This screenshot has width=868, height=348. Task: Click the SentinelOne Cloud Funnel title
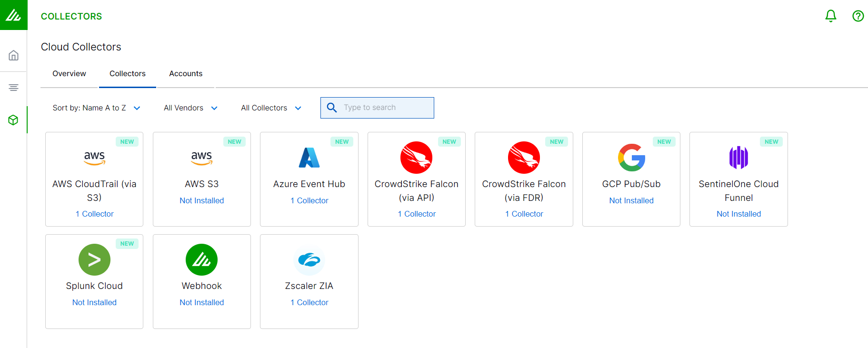pos(738,191)
